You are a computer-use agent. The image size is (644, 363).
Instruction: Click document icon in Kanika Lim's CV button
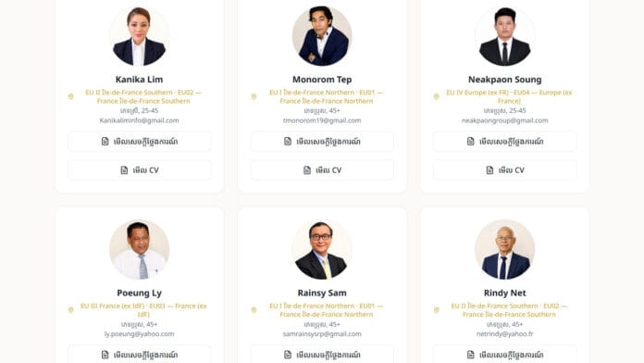(124, 170)
